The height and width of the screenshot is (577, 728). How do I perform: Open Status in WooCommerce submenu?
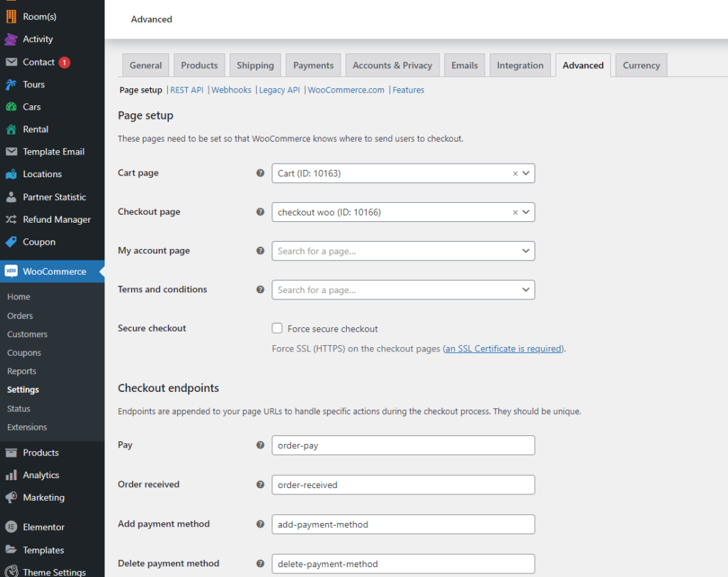18,409
